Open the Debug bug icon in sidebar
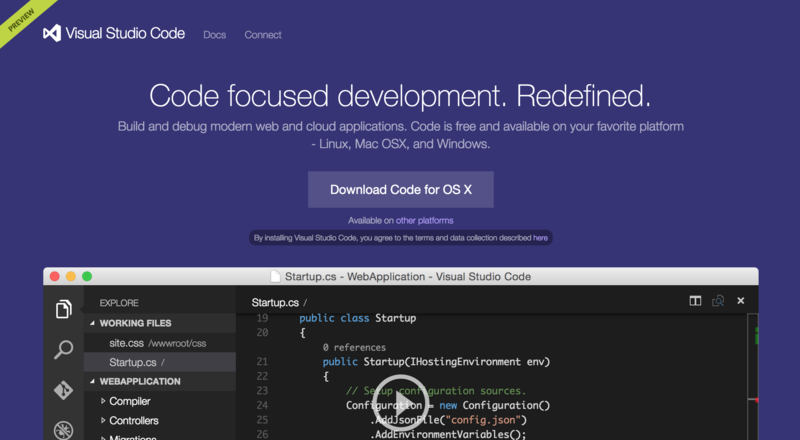The width and height of the screenshot is (800, 440). tap(64, 430)
